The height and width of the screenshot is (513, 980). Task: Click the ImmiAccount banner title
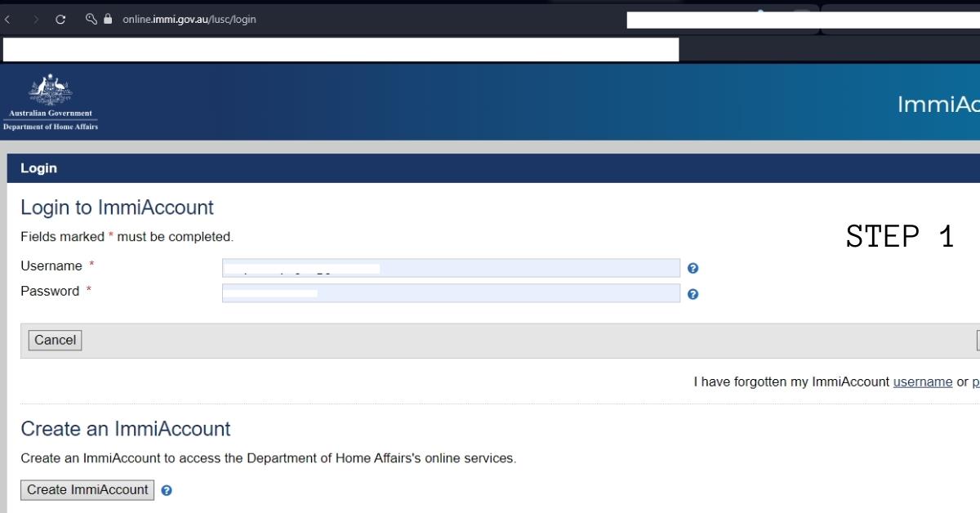click(x=938, y=105)
